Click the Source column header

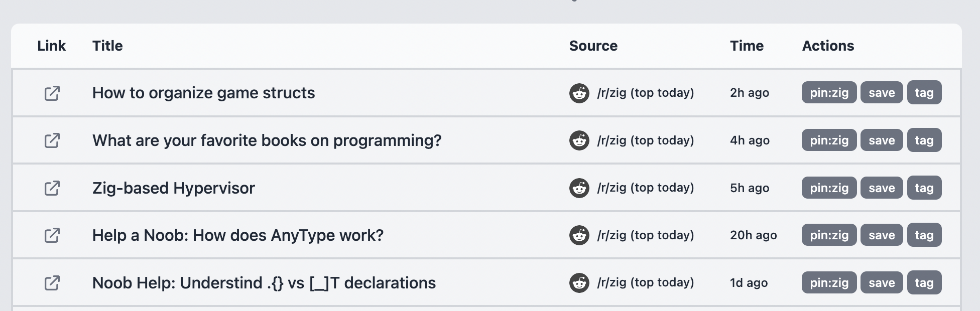pyautogui.click(x=593, y=46)
